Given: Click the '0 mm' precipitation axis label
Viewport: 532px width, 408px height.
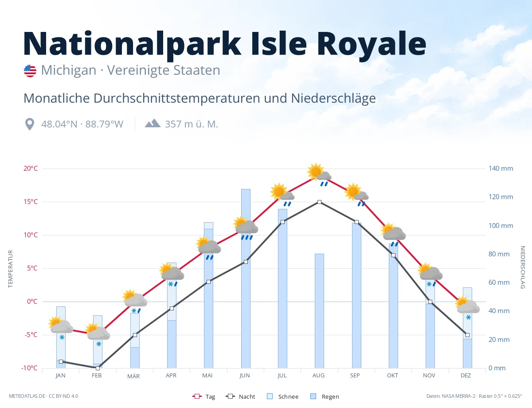Looking at the screenshot, I should tap(497, 368).
